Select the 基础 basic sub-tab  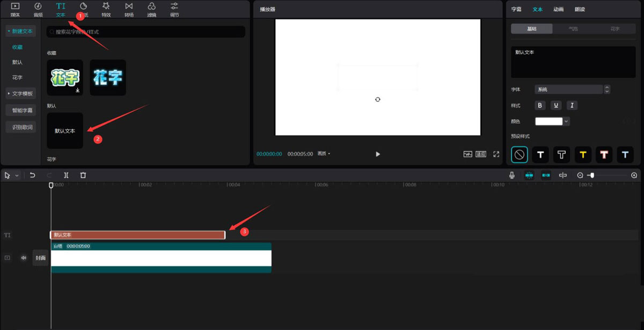tap(532, 29)
